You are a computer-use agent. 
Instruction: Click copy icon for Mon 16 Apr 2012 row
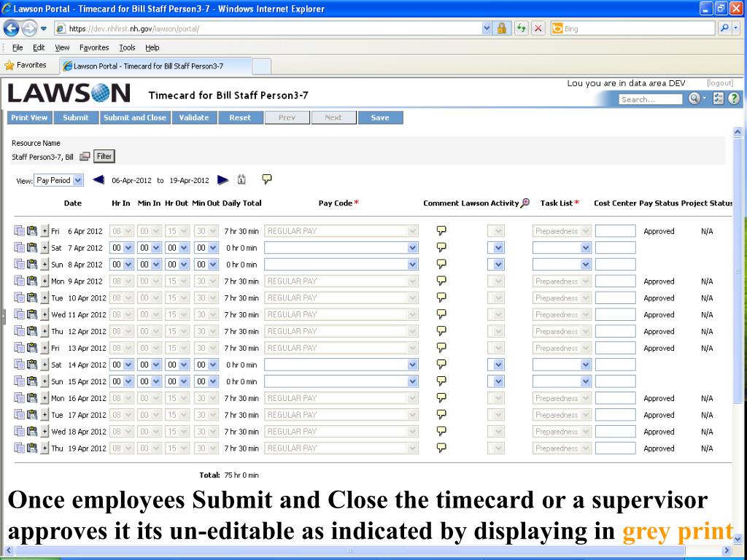coord(19,398)
